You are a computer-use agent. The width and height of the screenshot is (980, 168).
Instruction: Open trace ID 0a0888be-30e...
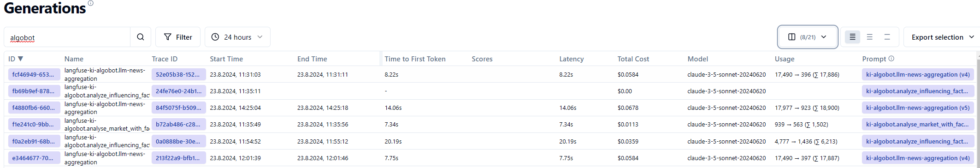click(x=178, y=141)
